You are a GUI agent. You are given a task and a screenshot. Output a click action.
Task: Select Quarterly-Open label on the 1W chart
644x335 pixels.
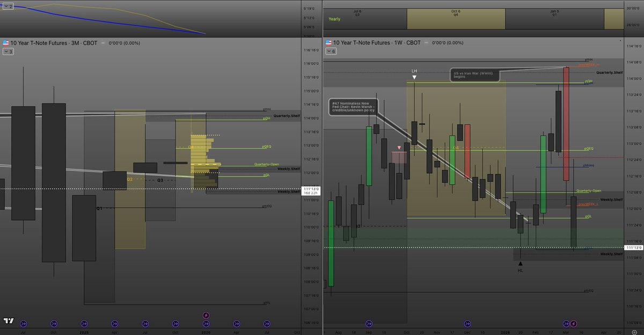pos(589,191)
